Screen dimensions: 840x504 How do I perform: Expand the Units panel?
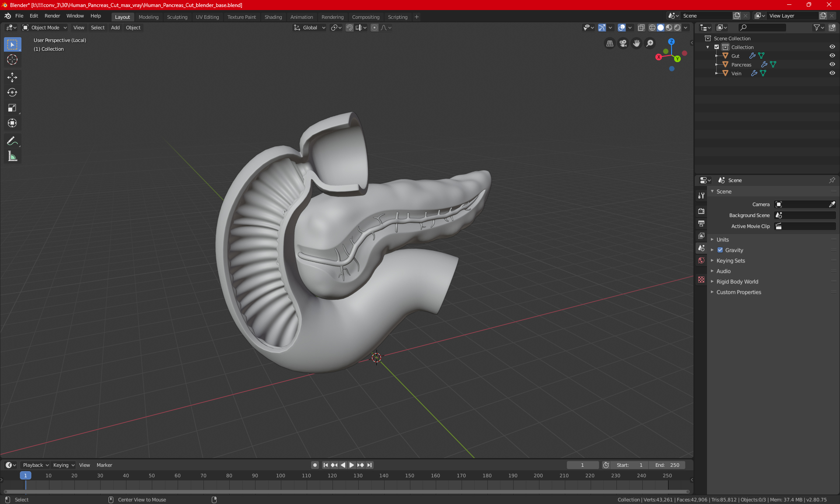(723, 240)
